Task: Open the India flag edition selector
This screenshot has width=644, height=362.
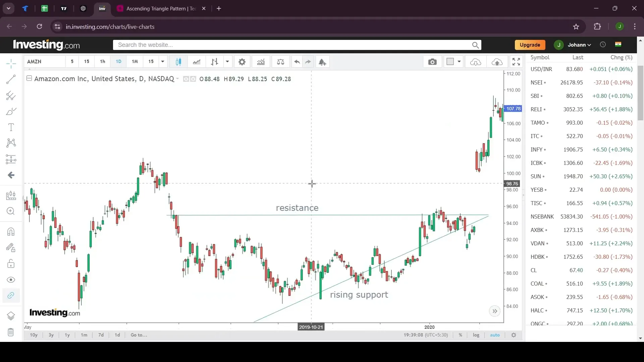Action: tap(618, 44)
